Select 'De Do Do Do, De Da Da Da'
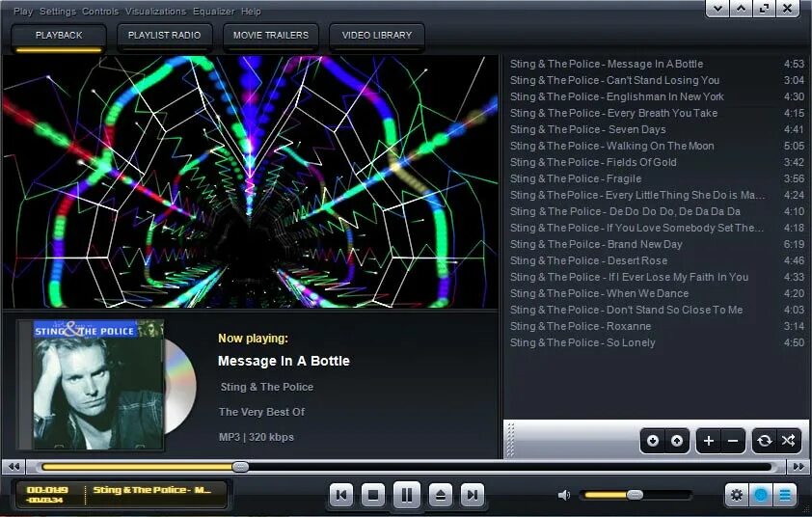The width and height of the screenshot is (812, 517). tap(657, 211)
